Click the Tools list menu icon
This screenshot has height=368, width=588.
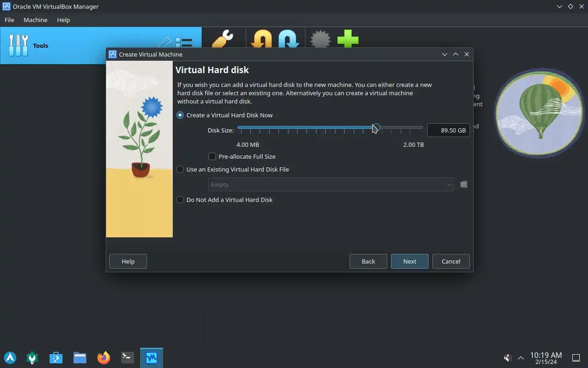pyautogui.click(x=184, y=43)
